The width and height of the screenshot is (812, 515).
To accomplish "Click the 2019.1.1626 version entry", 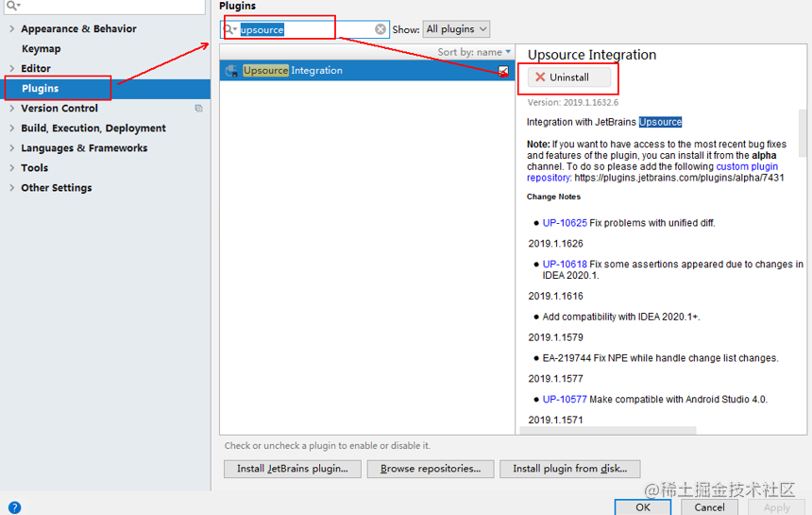I will [x=556, y=244].
